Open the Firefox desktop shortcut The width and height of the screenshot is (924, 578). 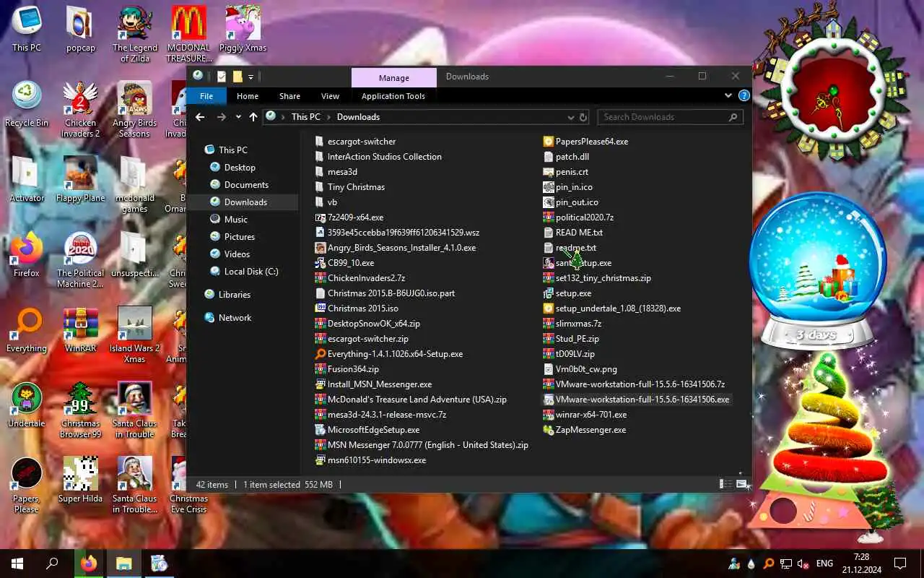point(27,254)
